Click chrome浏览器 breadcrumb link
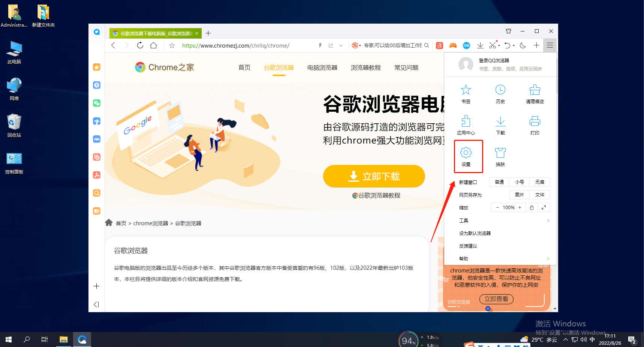Screen dimensions: 644x347 tap(151, 223)
